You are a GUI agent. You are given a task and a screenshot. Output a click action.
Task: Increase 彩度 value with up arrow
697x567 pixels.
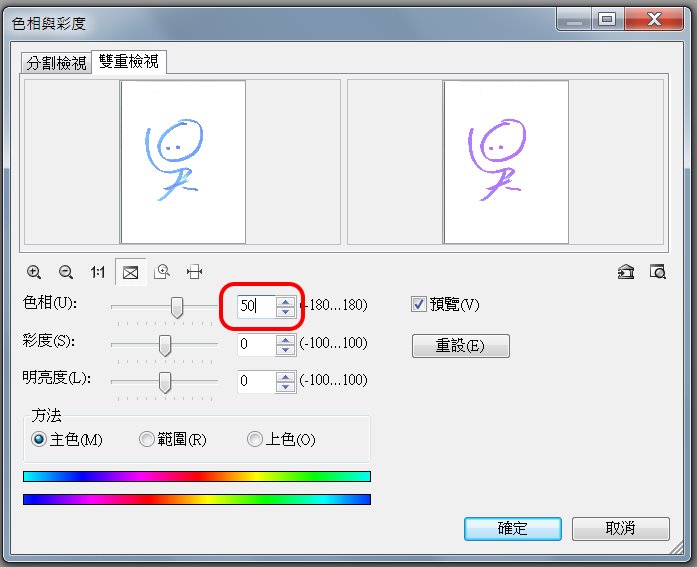tap(285, 340)
